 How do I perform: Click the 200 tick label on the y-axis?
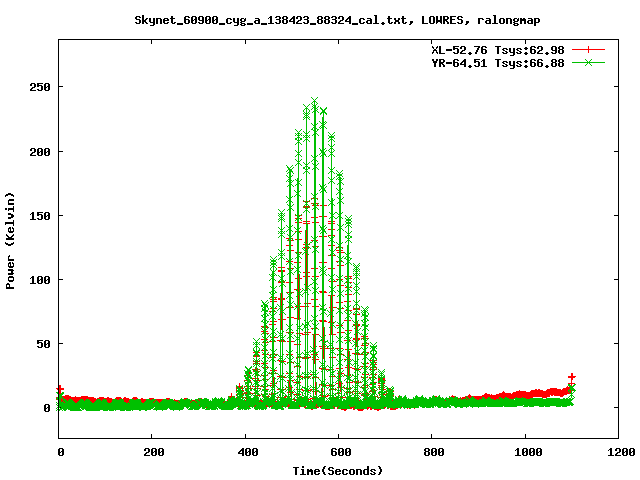point(40,152)
